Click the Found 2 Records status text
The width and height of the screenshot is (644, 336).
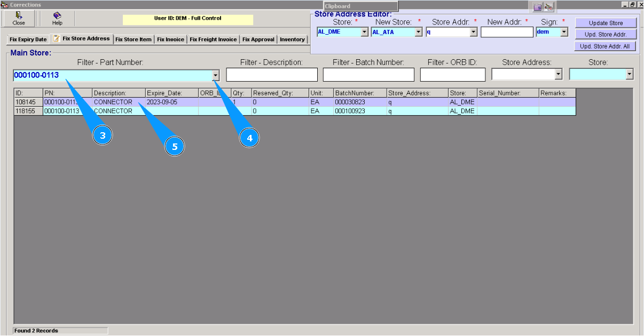(x=36, y=331)
